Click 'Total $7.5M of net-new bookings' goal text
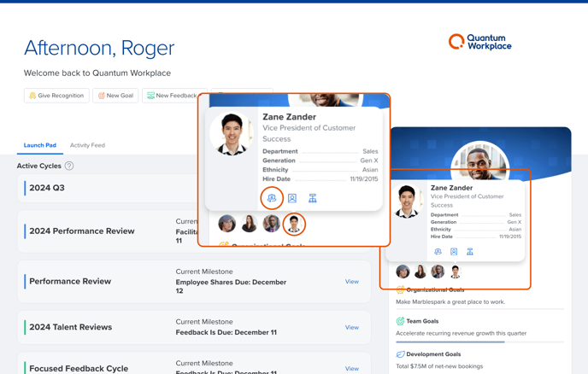The image size is (588, 374). tap(439, 366)
